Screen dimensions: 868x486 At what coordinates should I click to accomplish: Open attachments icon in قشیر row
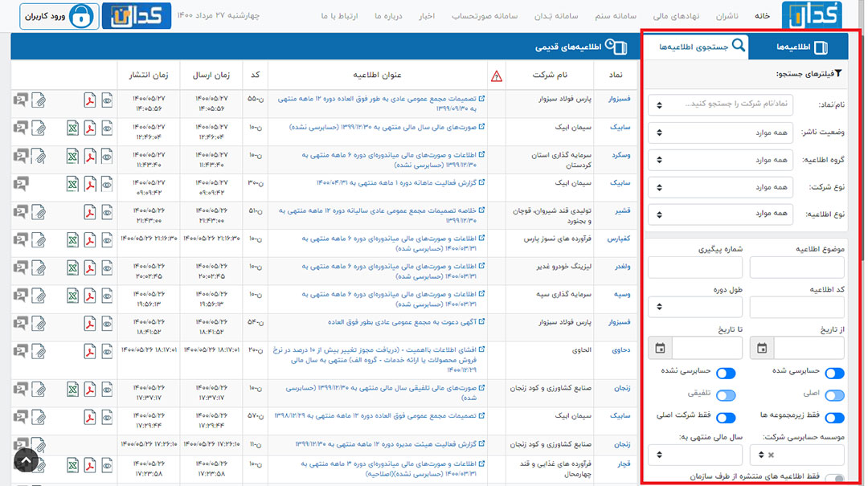point(39,212)
